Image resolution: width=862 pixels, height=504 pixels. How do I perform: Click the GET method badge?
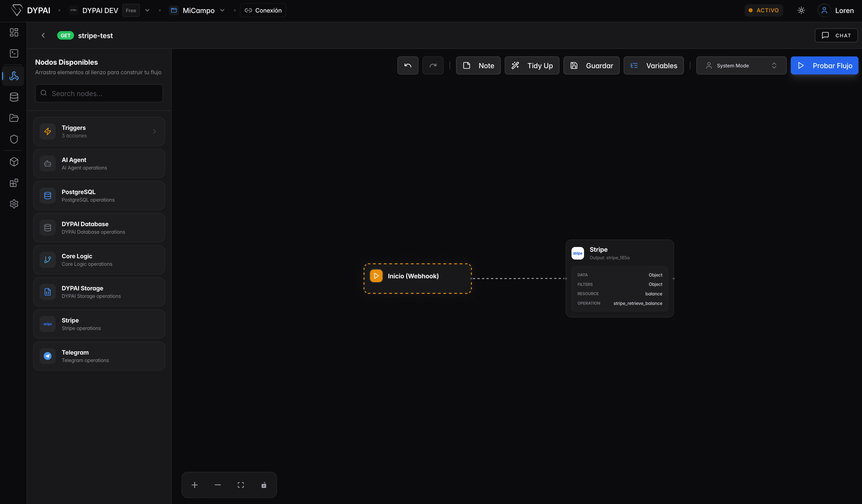tap(65, 36)
